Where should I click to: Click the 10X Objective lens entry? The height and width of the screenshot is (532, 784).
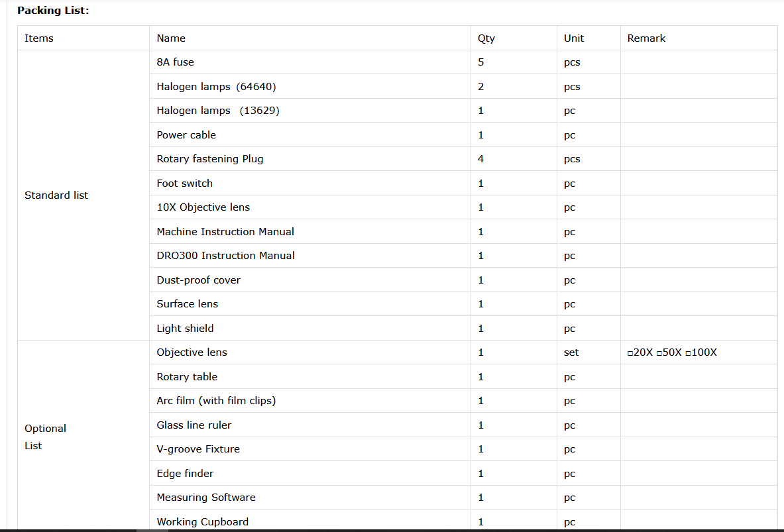tap(203, 207)
